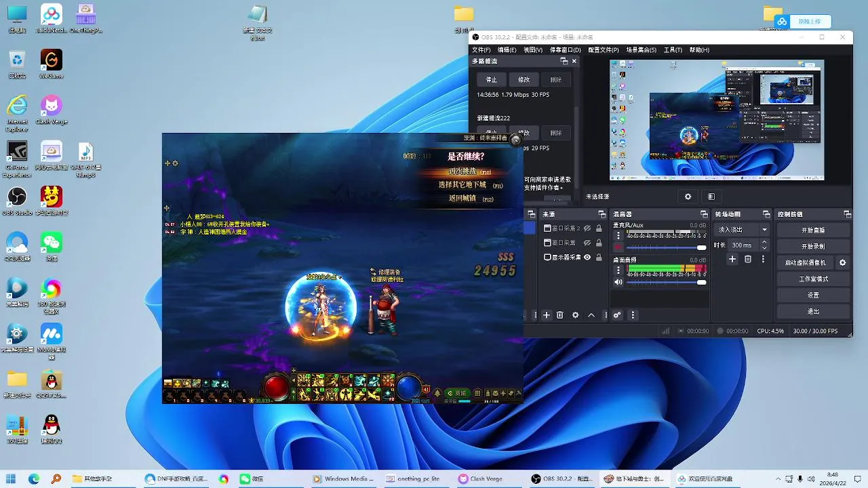Open Windows Start button on taskbar
This screenshot has width=868, height=488.
point(12,479)
